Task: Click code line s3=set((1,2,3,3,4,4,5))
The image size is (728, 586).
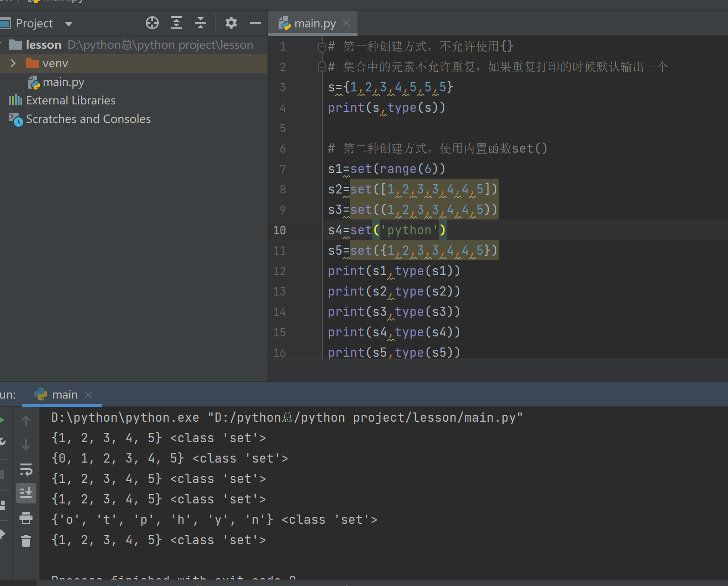Action: pos(413,210)
